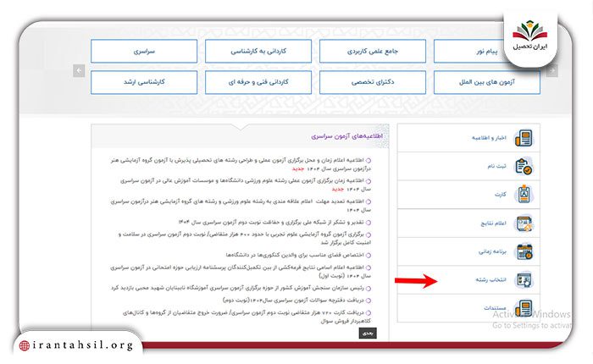
Task: Click the مستندات document icon
Action: (524, 308)
